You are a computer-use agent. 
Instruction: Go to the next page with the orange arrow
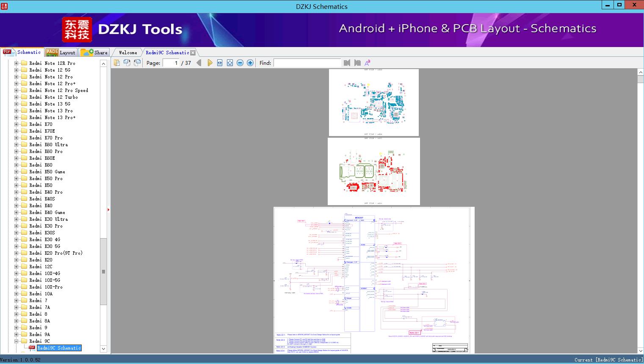(x=210, y=63)
